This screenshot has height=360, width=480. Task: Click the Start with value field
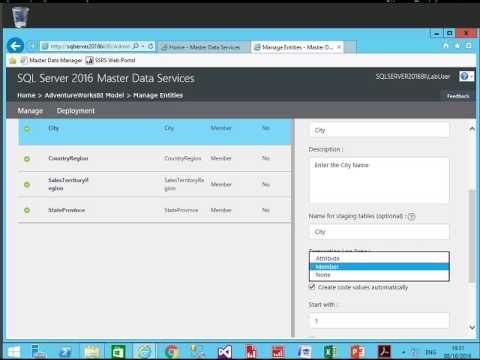click(x=379, y=321)
